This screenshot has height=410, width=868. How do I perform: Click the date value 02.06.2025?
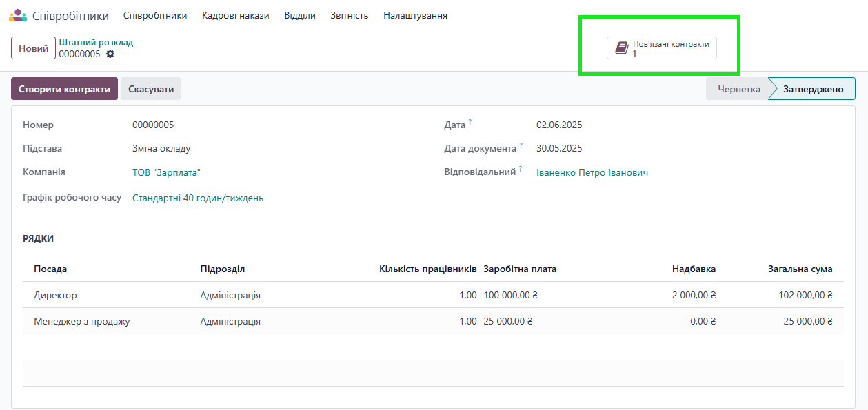pyautogui.click(x=559, y=125)
